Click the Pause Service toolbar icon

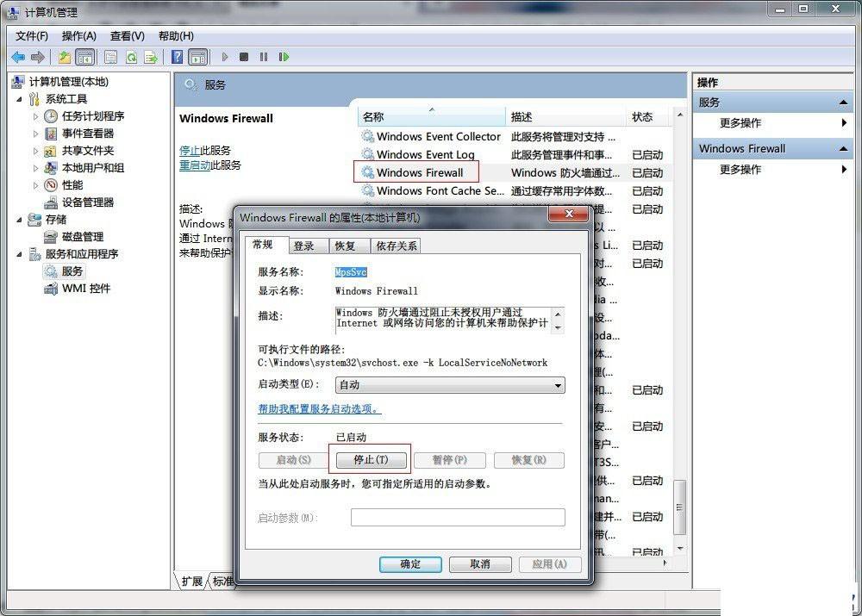coord(264,57)
